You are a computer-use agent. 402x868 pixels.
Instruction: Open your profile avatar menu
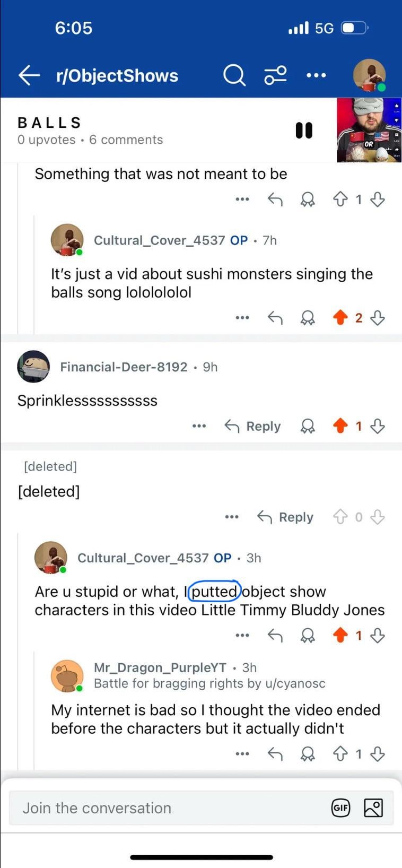click(369, 75)
